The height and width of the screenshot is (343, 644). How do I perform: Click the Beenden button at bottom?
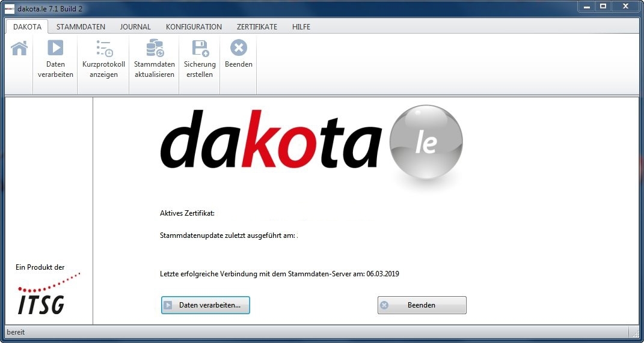tap(422, 305)
